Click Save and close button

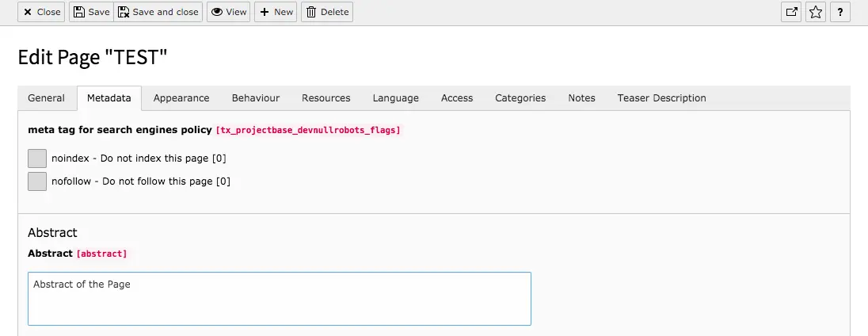pos(158,12)
